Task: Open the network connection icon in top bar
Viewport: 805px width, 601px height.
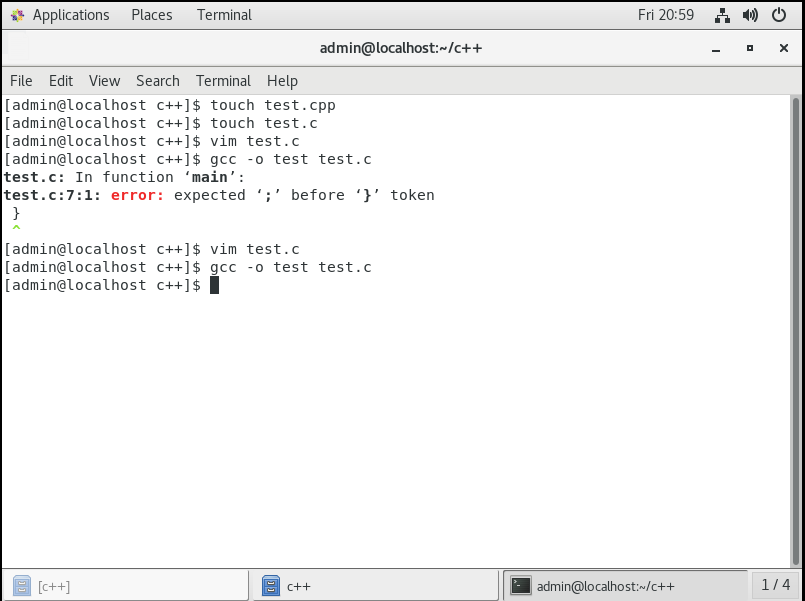Action: pos(722,15)
